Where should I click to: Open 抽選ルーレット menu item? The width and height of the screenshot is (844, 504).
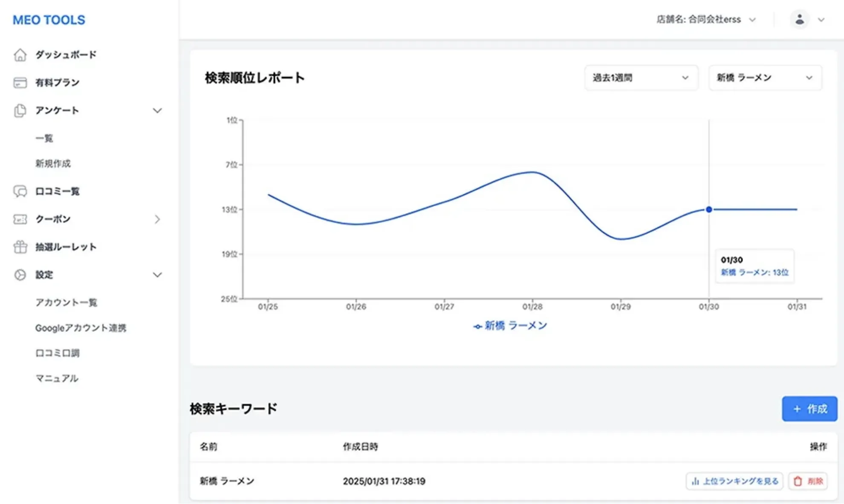[66, 247]
